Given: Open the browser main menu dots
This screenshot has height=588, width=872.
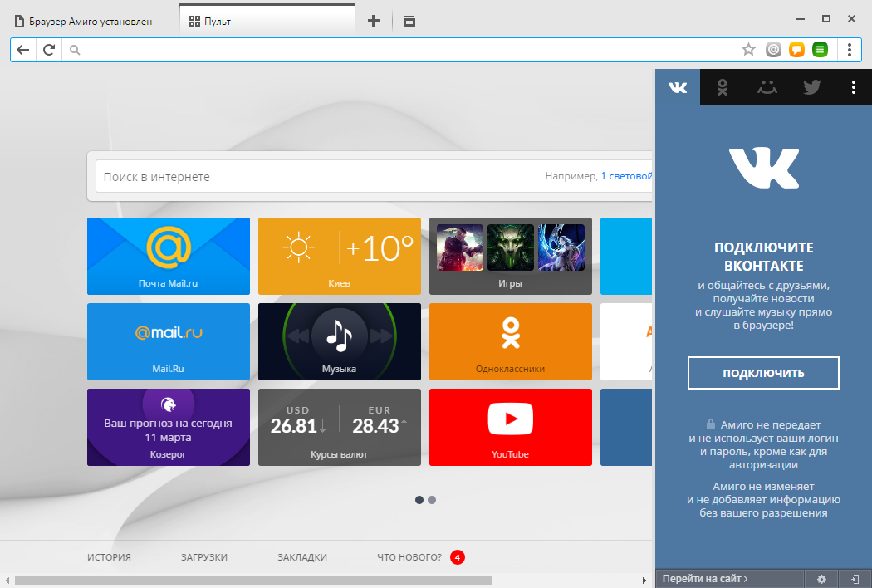Looking at the screenshot, I should tap(850, 50).
